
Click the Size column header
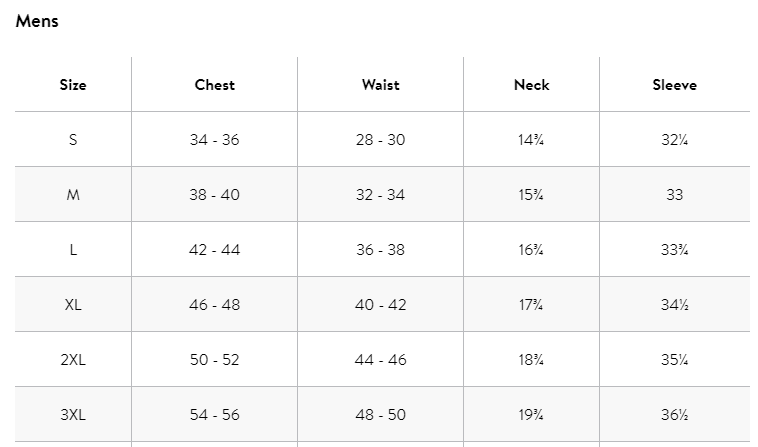tap(73, 85)
